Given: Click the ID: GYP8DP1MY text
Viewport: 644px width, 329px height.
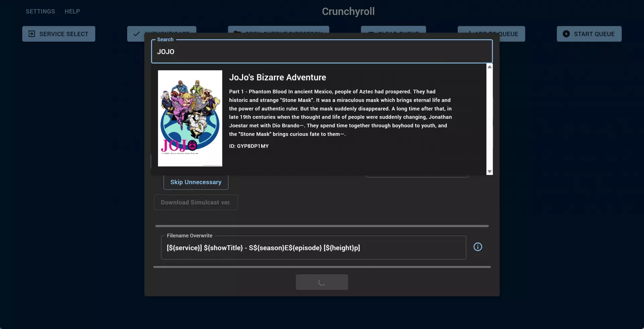Looking at the screenshot, I should click(249, 146).
